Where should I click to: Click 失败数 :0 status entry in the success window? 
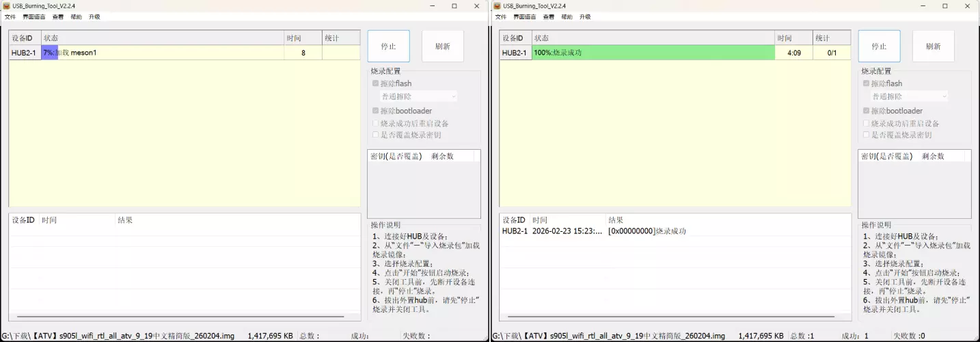pyautogui.click(x=910, y=336)
